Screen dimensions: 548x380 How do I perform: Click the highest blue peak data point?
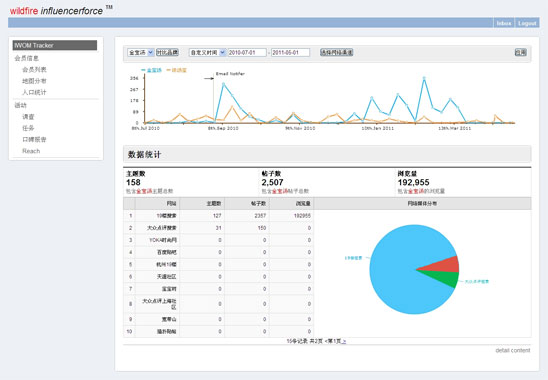click(424, 78)
